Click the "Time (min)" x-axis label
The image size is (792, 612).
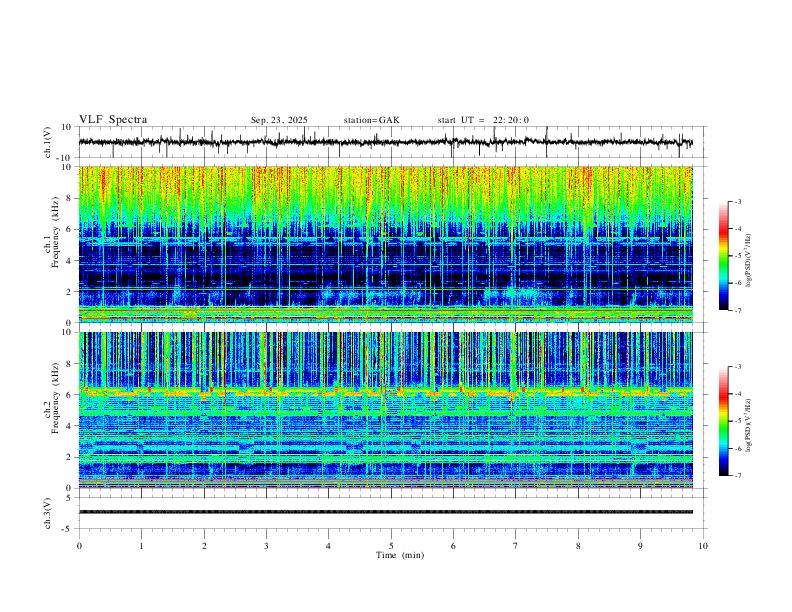[400, 555]
